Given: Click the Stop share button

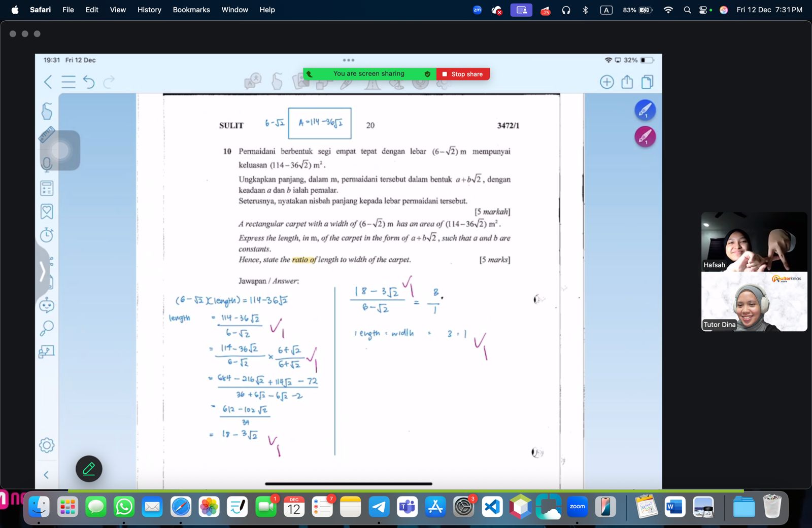Looking at the screenshot, I should click(x=463, y=74).
